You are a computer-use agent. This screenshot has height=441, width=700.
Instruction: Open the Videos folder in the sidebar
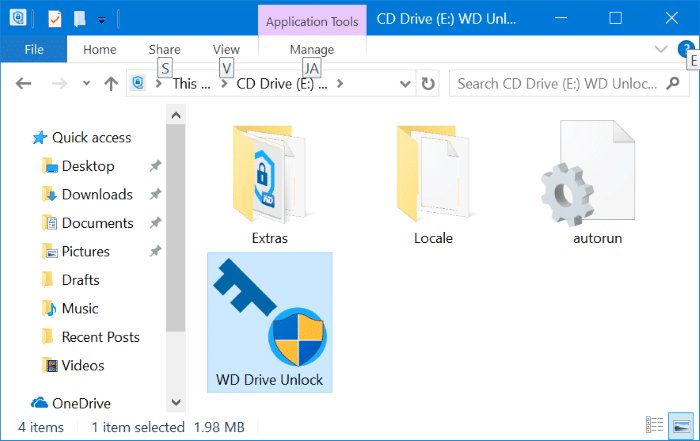[73, 366]
